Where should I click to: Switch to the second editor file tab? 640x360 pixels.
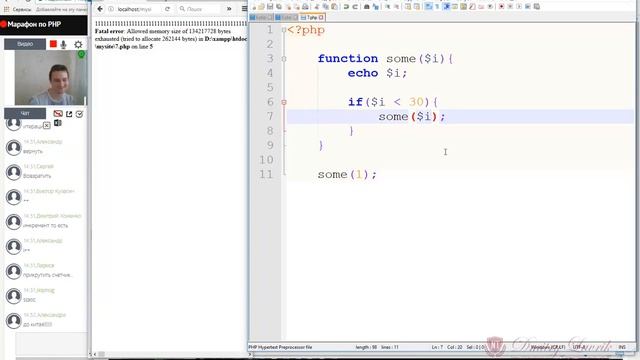(286, 18)
